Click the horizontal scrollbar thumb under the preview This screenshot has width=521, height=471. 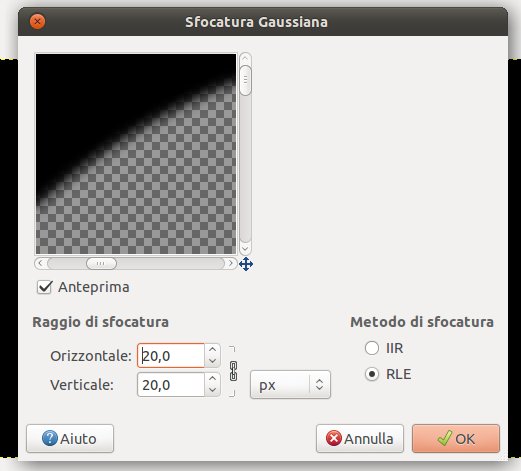(x=101, y=263)
